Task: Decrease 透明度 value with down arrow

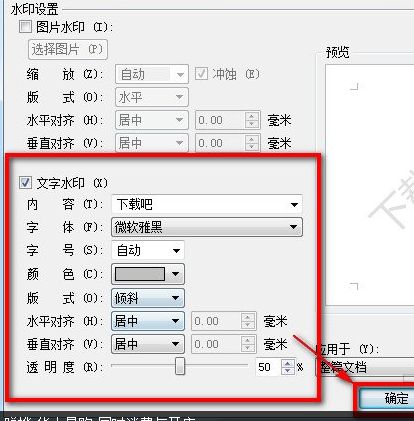Action: pos(288,371)
